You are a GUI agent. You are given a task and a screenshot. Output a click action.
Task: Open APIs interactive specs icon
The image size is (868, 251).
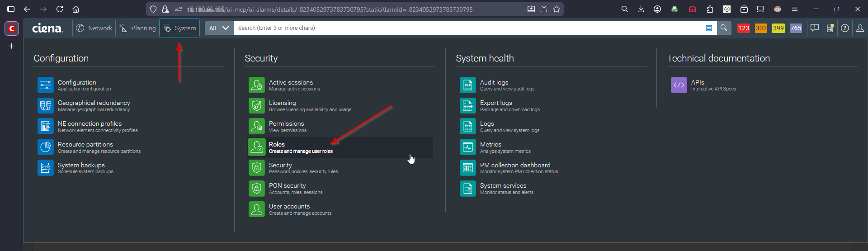coord(679,85)
